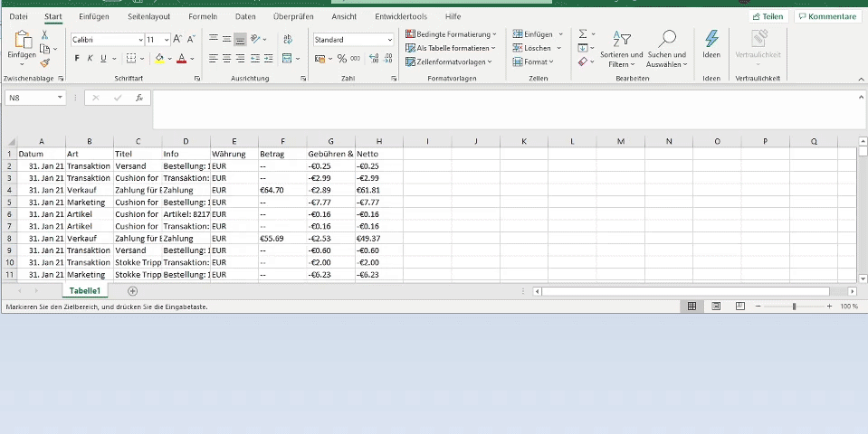Click the scissors cut icon
868x434 pixels.
click(45, 34)
